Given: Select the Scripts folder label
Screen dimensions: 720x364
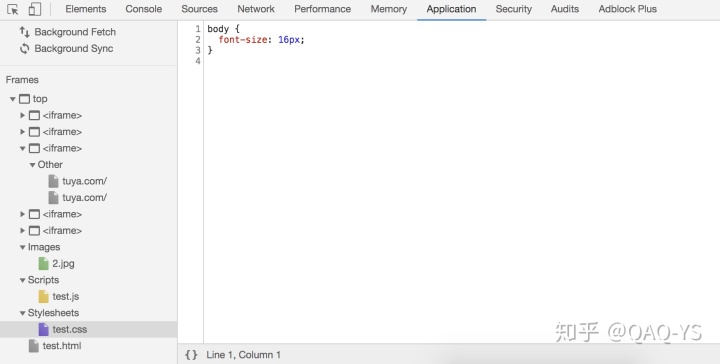Looking at the screenshot, I should 43,280.
